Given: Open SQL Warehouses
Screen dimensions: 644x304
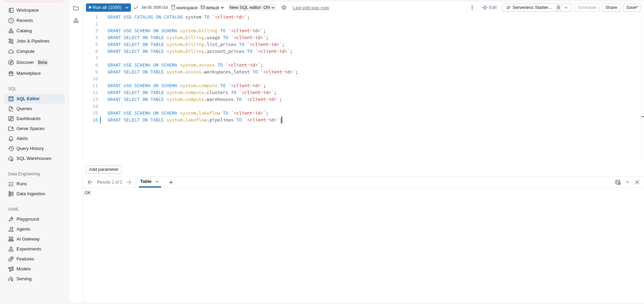Looking at the screenshot, I should pos(34,159).
